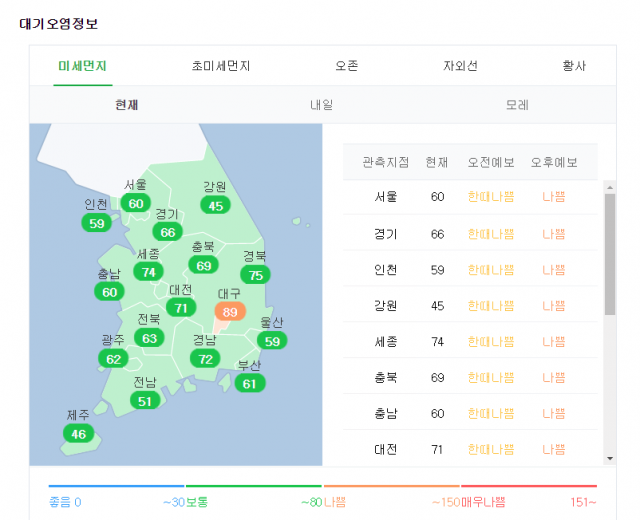
Task: Click 인천 in the table
Action: click(x=386, y=270)
